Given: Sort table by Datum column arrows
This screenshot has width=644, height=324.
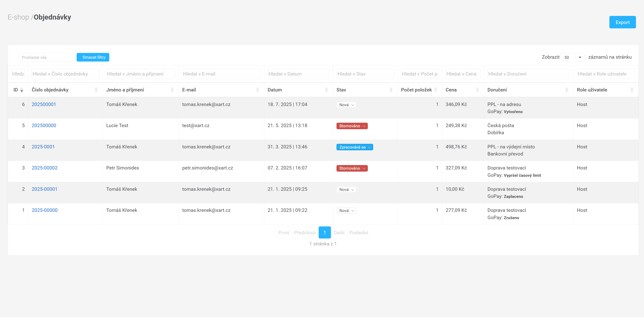Looking at the screenshot, I should (326, 90).
